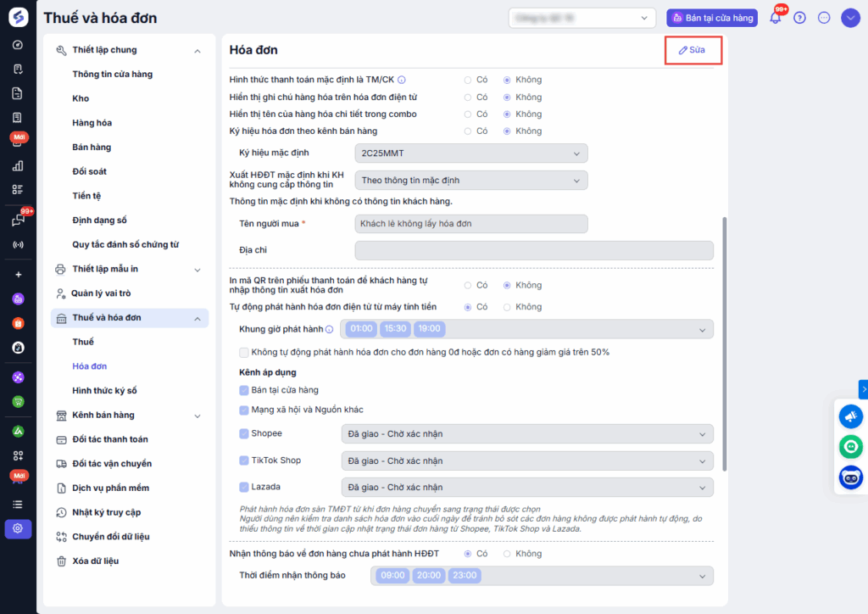The width and height of the screenshot is (868, 614).
Task: Click info icon next to TM/CK setting
Action: [x=402, y=80]
